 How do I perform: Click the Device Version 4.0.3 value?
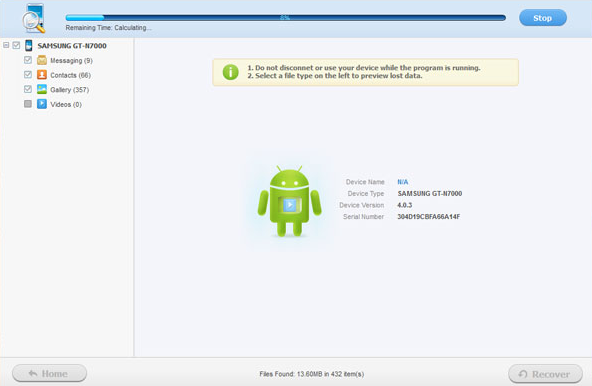(x=404, y=205)
